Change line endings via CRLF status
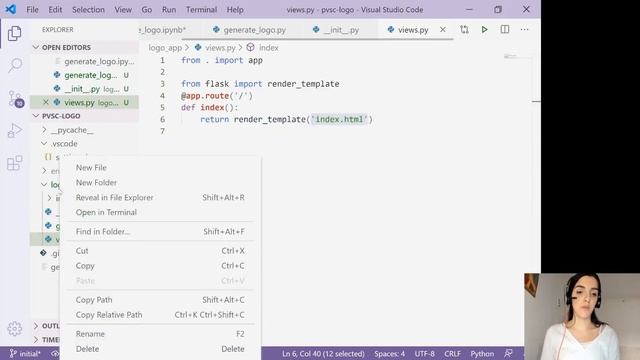 452,353
